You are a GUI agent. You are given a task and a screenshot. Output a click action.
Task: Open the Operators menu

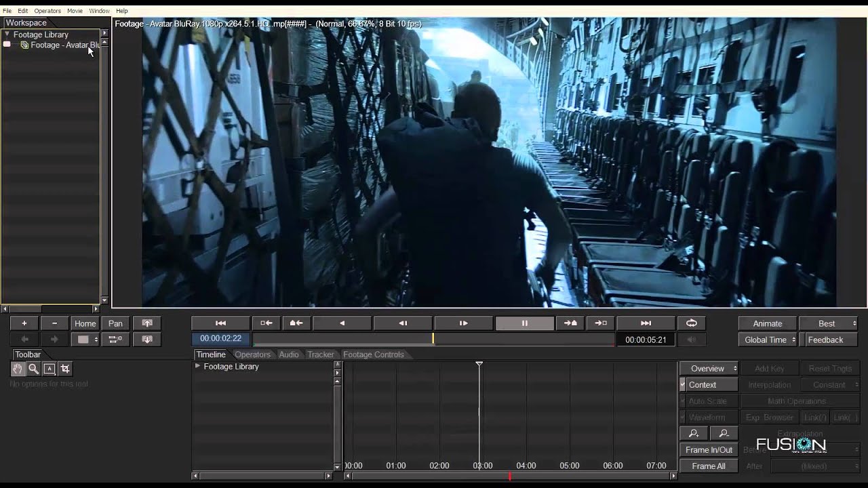pos(47,11)
